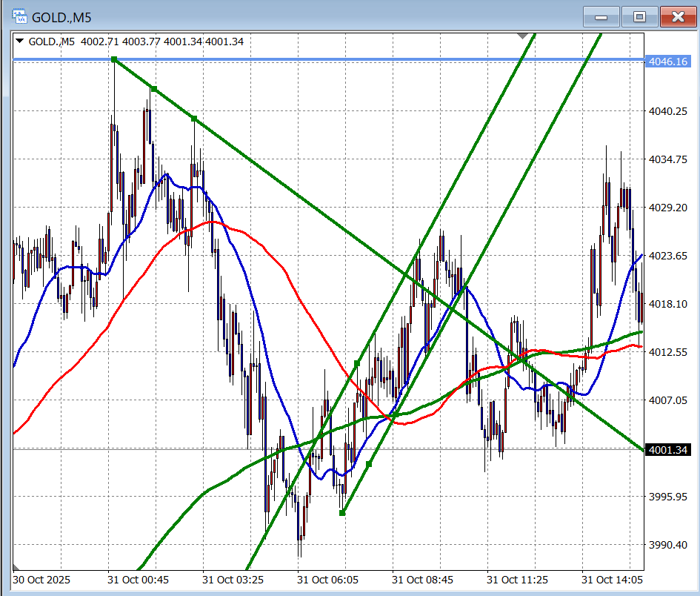Close the GOLD.,M5 chart window
This screenshot has width=700, height=596.
(677, 16)
